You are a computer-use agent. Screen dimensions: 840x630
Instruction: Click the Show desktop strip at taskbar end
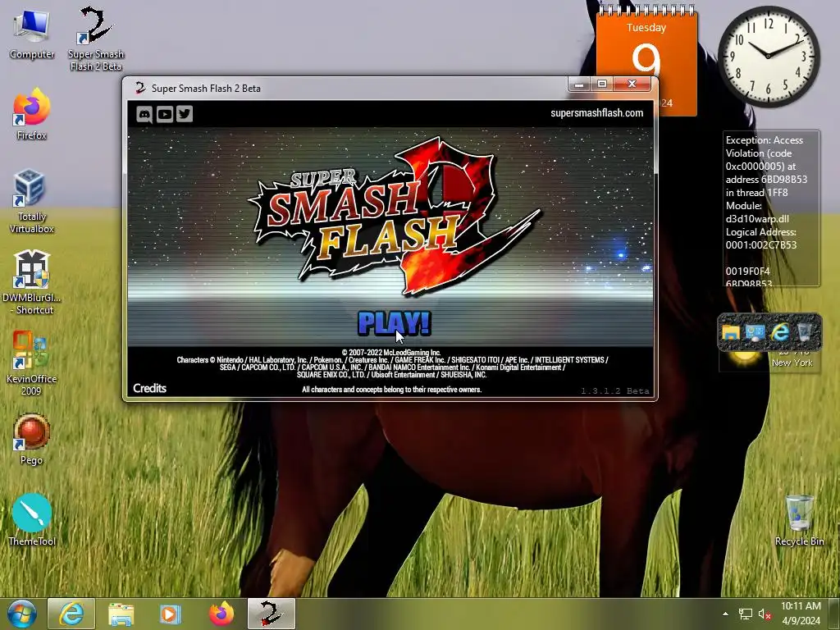click(834, 614)
